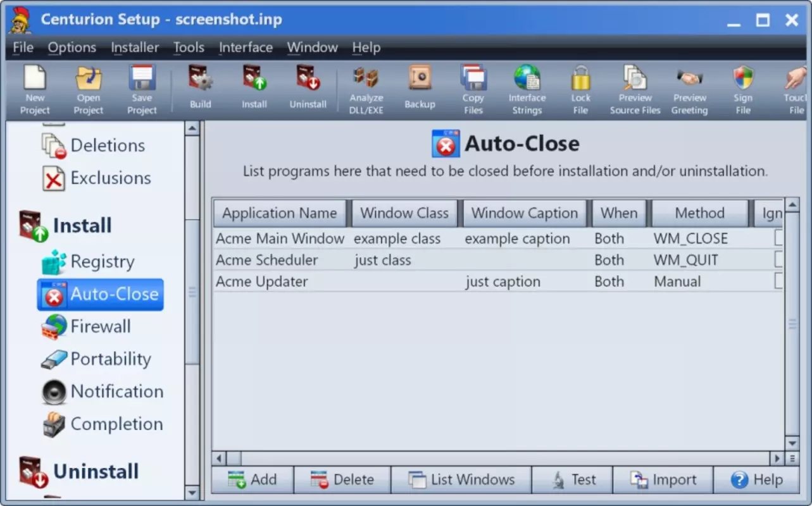Open the Tools menu
The image size is (812, 506).
click(189, 47)
